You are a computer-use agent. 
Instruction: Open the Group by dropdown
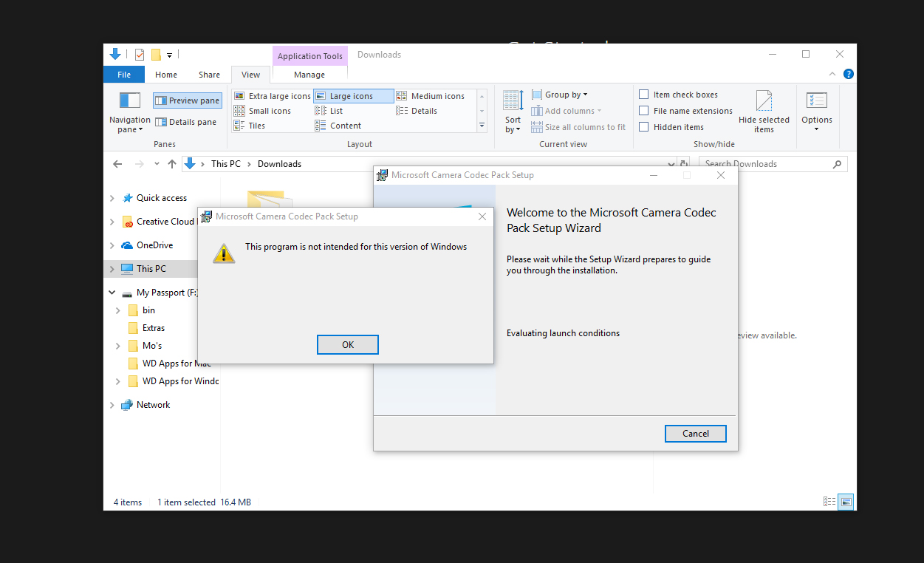[560, 95]
